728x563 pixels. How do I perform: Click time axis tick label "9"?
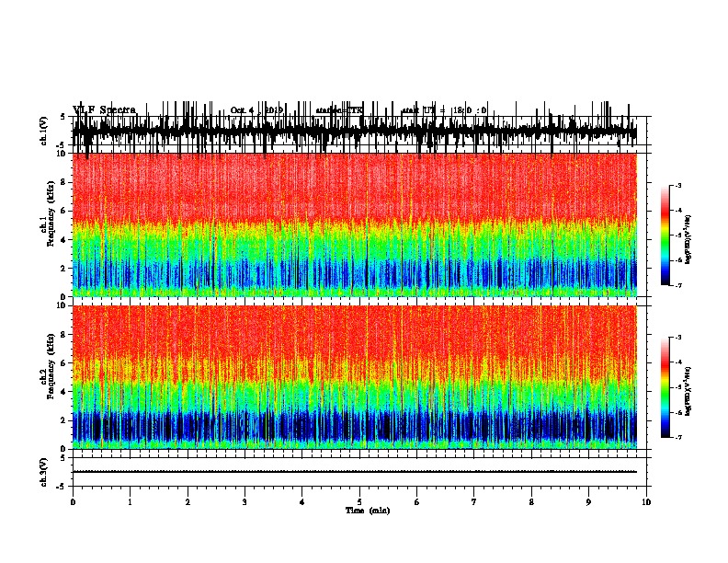click(588, 502)
